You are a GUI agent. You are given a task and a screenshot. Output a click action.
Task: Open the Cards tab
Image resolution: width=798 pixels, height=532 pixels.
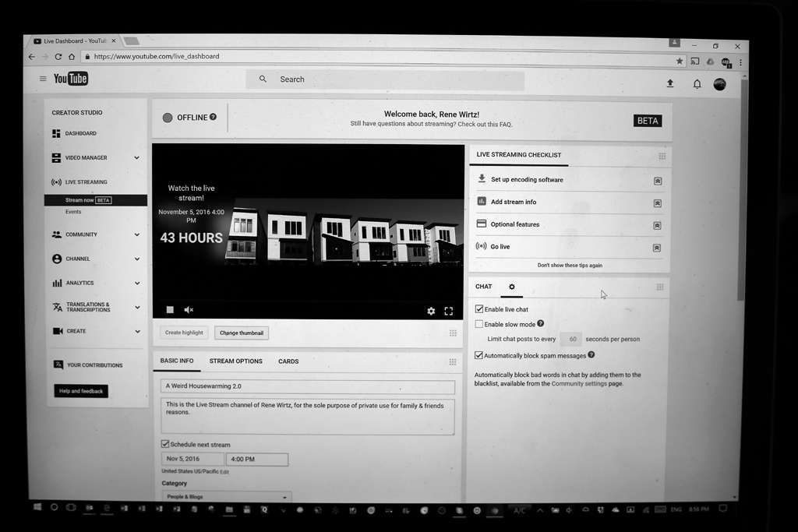click(288, 361)
